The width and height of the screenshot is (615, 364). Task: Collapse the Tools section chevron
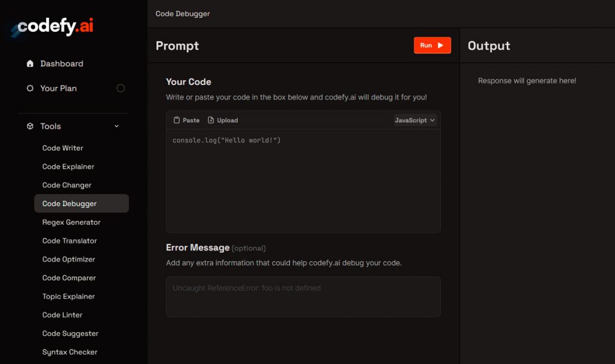click(x=117, y=126)
